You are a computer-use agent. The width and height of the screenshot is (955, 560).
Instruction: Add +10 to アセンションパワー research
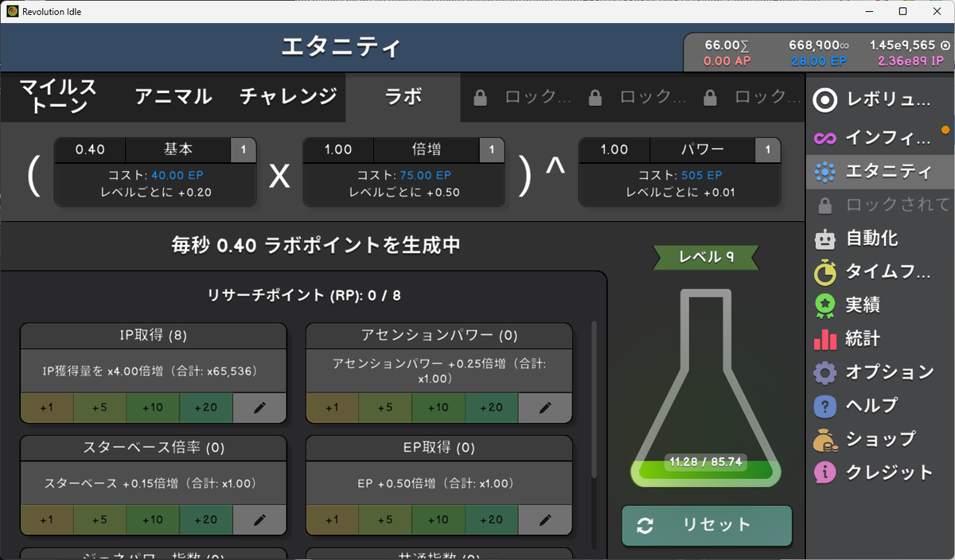coord(439,407)
